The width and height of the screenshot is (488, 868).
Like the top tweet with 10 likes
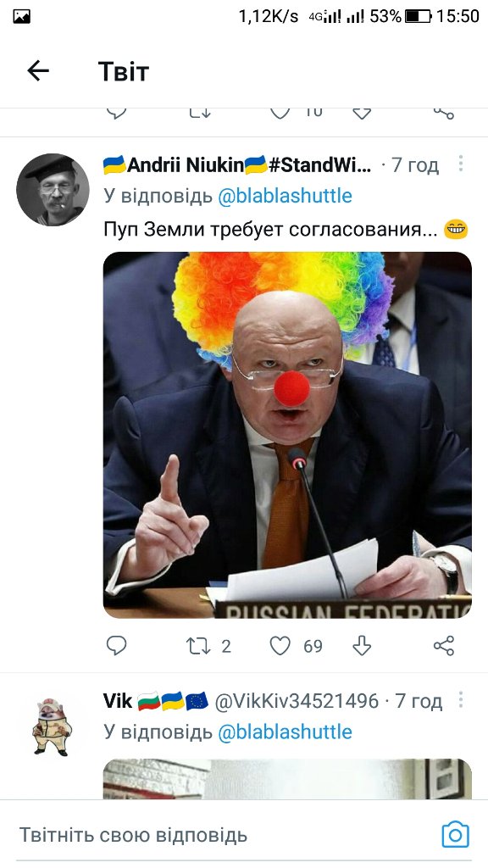(280, 113)
